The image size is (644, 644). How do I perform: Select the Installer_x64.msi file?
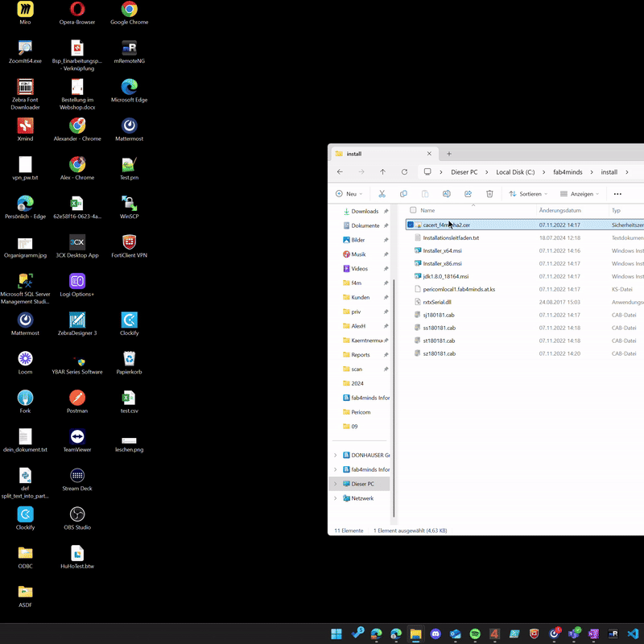point(443,251)
